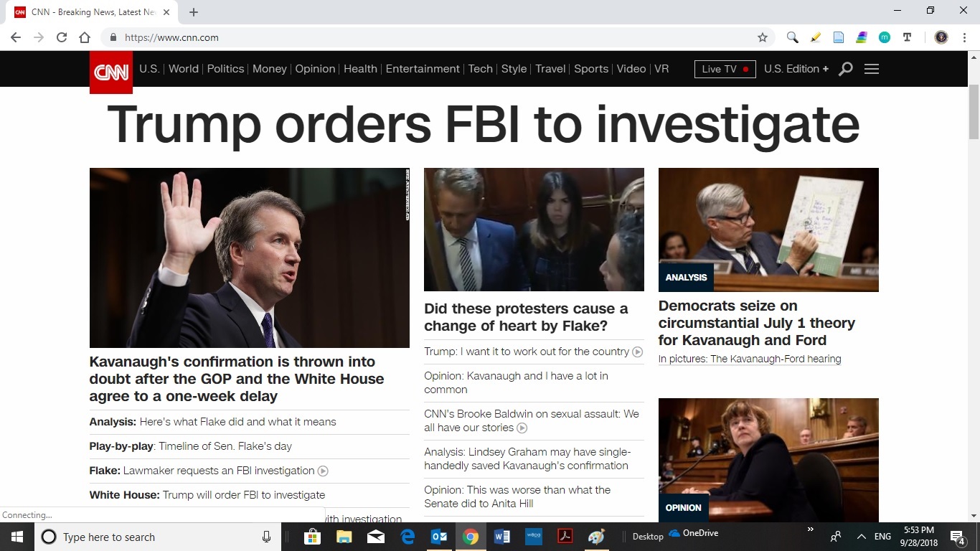Play the Brooke Baldwin sexual assault video
The image size is (980, 551).
pos(522,428)
